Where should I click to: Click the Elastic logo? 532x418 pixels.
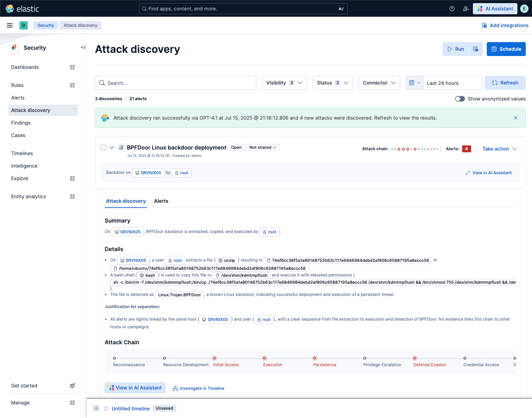(x=22, y=9)
